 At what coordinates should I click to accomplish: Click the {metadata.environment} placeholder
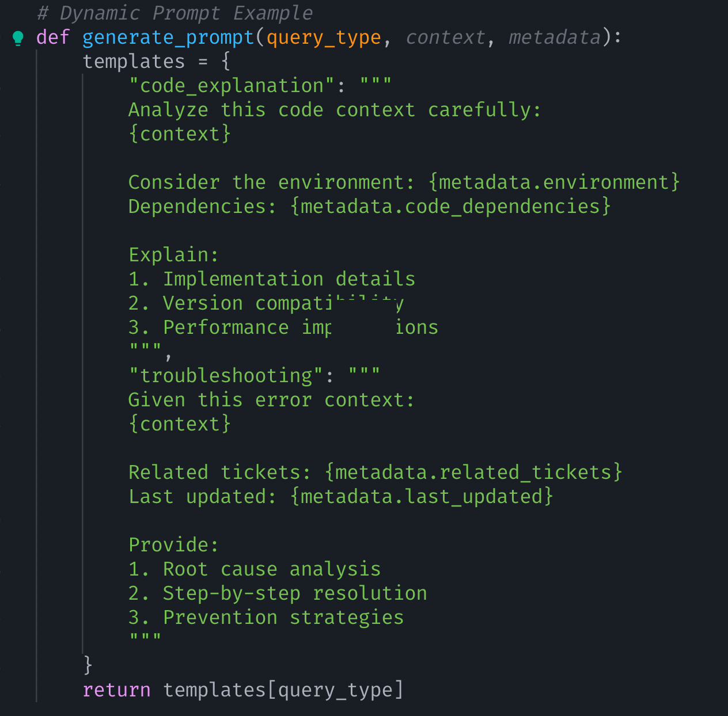click(x=553, y=183)
